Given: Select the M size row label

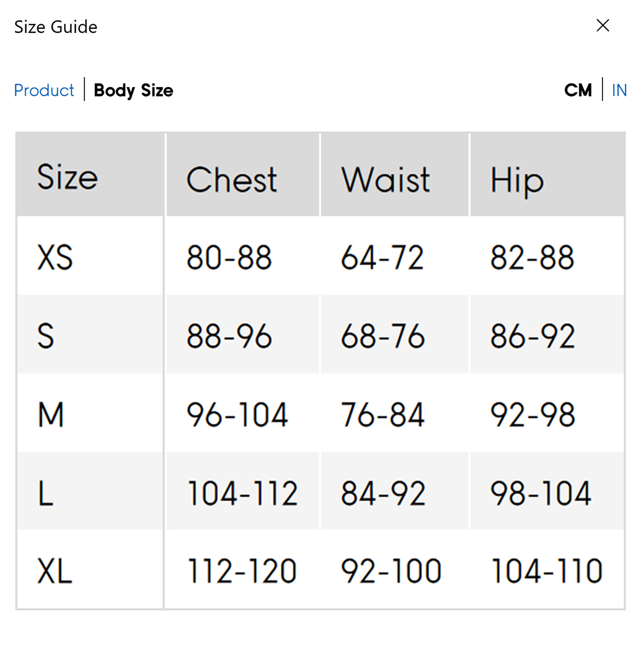Looking at the screenshot, I should 51,414.
